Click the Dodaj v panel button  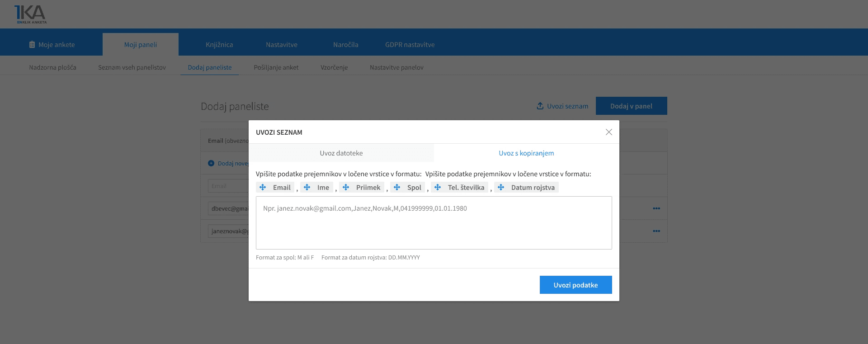632,106
